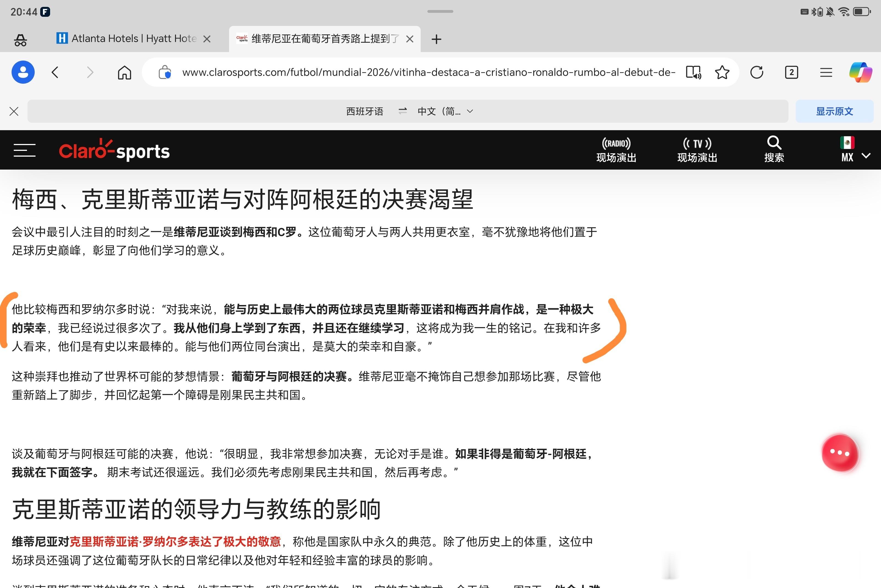This screenshot has height=588, width=881.
Task: Close the Claro Sports article tab
Action: [410, 39]
